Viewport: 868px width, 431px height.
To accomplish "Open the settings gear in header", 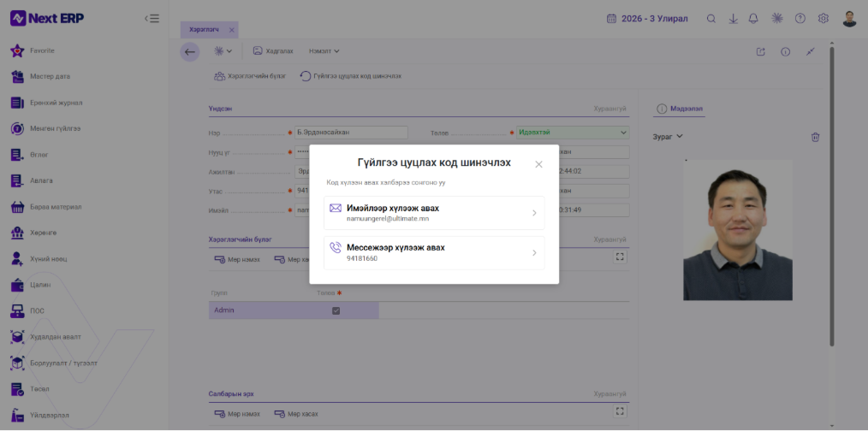I will pos(823,18).
